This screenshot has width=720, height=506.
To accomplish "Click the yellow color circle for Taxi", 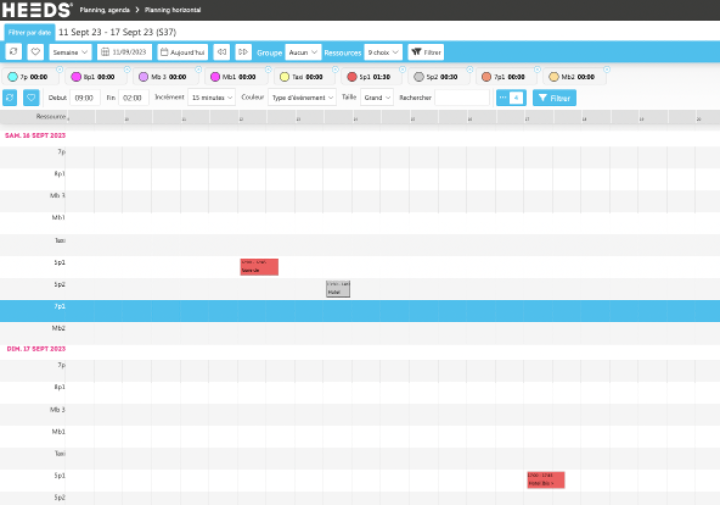I will [285, 77].
